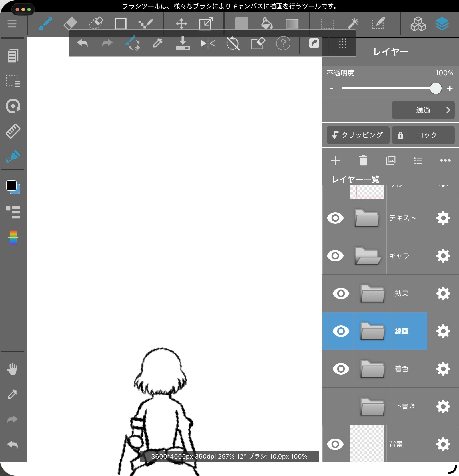Hide the テキスト folder layer
The image size is (459, 476).
pos(335,218)
